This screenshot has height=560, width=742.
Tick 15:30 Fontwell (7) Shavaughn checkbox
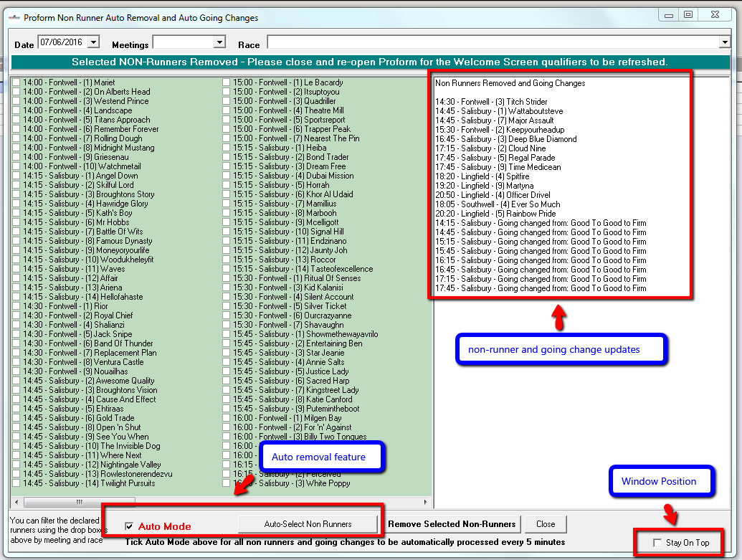(227, 325)
